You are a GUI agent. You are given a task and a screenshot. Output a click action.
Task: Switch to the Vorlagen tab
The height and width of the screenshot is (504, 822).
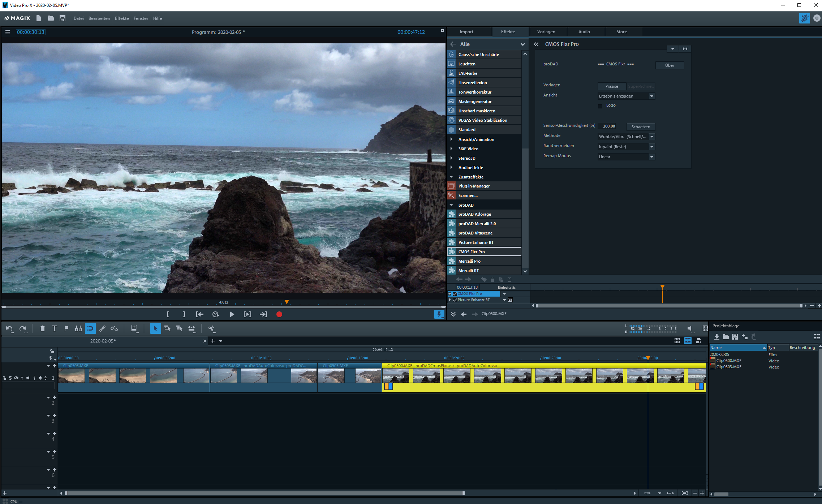point(546,32)
